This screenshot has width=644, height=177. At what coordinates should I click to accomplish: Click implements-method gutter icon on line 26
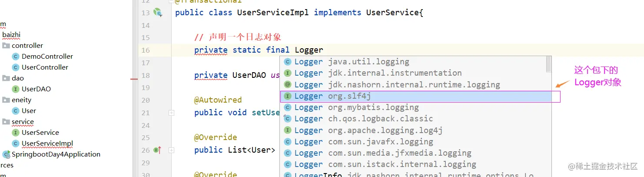pyautogui.click(x=157, y=150)
